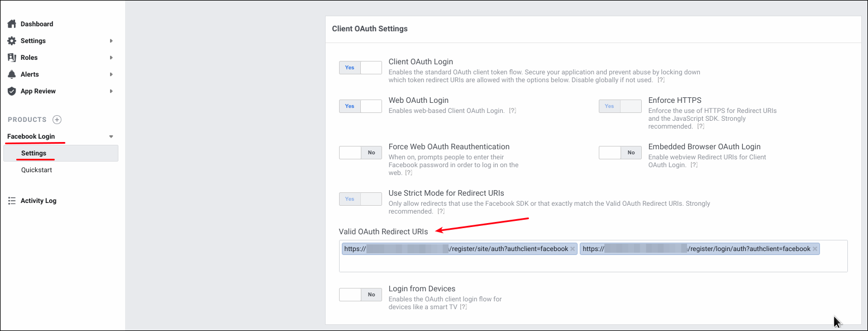Image resolution: width=868 pixels, height=331 pixels.
Task: Toggle Client OAuth Login switch
Action: (x=360, y=68)
